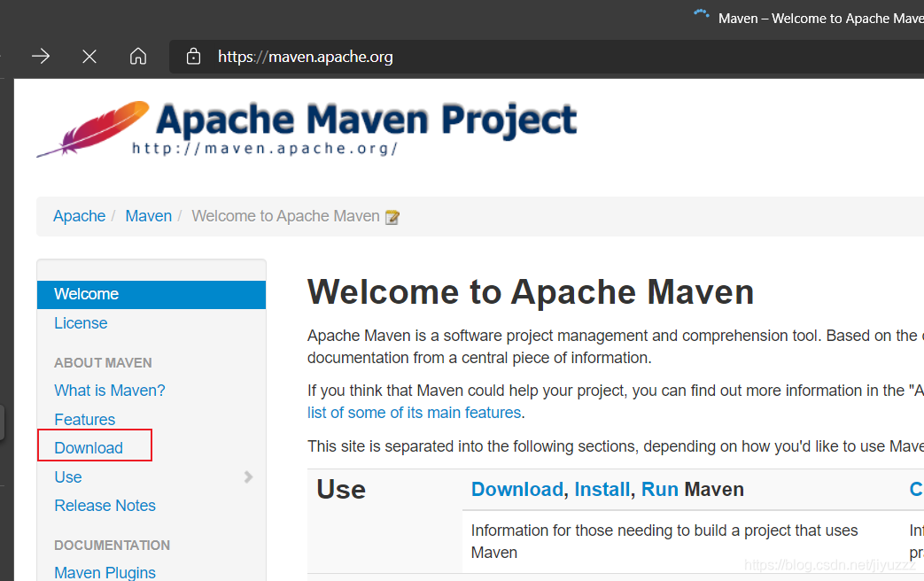The width and height of the screenshot is (924, 581).
Task: Open the Install link in the Use section
Action: point(602,488)
